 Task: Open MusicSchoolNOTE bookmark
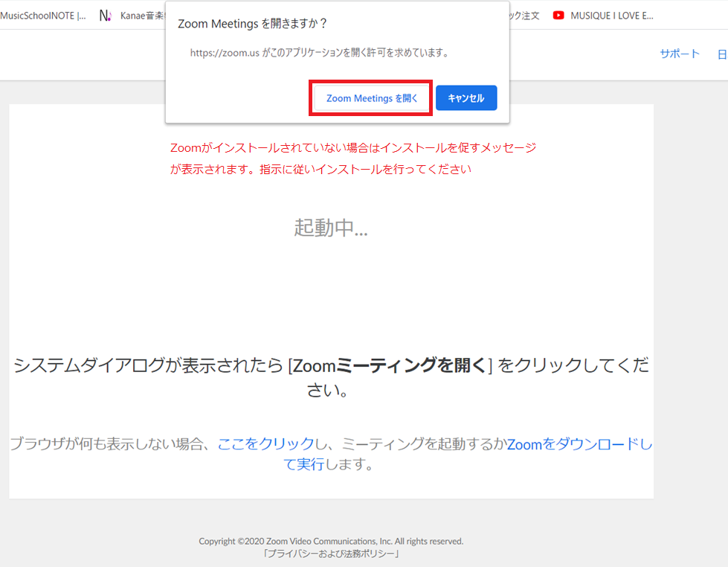click(x=43, y=16)
